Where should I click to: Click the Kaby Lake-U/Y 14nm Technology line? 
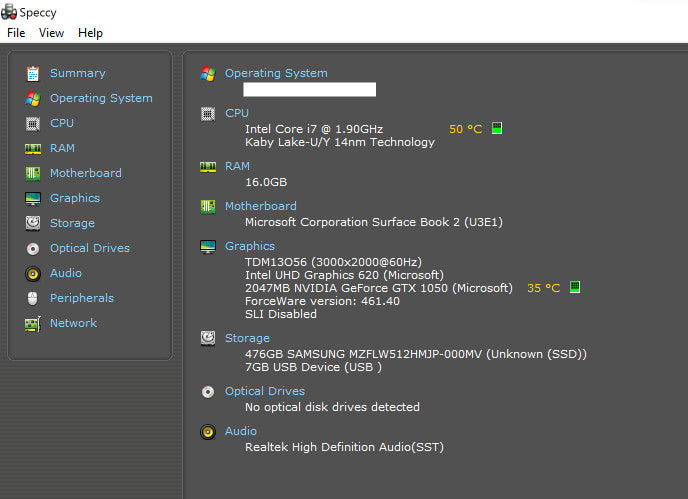[x=340, y=142]
